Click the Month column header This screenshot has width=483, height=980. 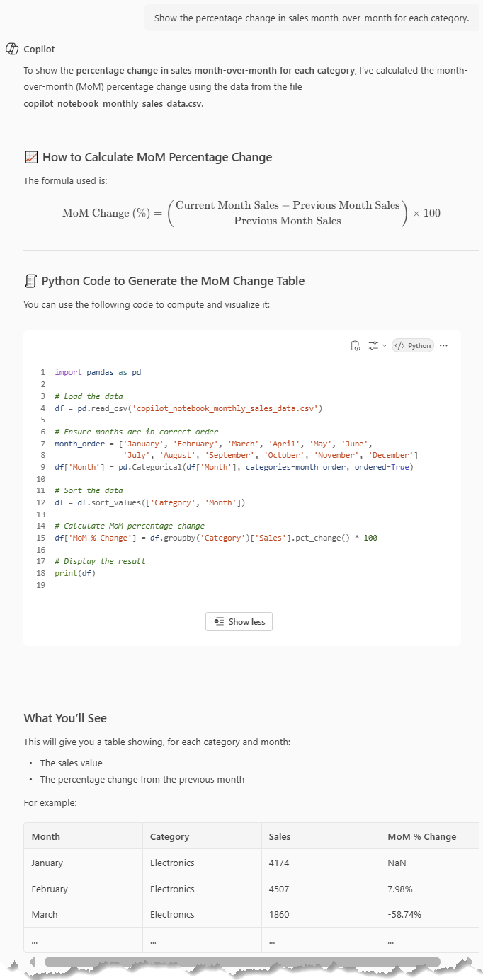tap(46, 836)
